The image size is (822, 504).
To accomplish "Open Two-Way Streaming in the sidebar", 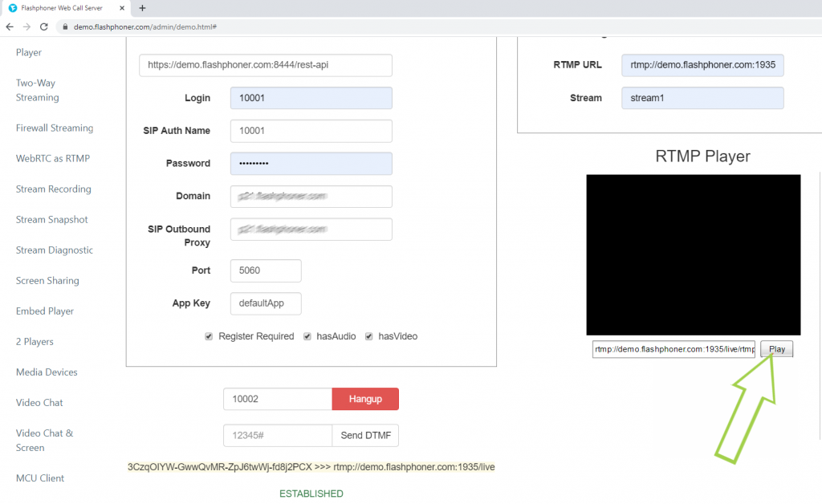I will pos(37,90).
